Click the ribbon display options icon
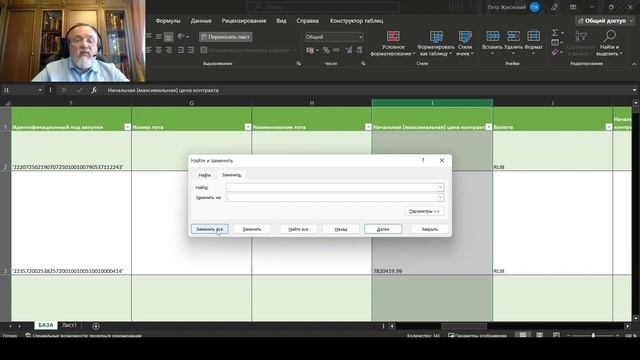Viewport: 640px width, 360px height. (573, 7)
